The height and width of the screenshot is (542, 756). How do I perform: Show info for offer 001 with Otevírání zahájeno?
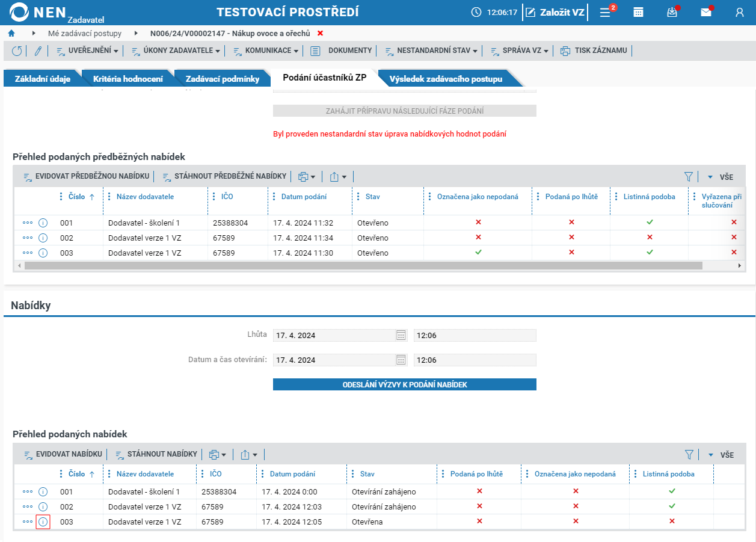pos(43,492)
